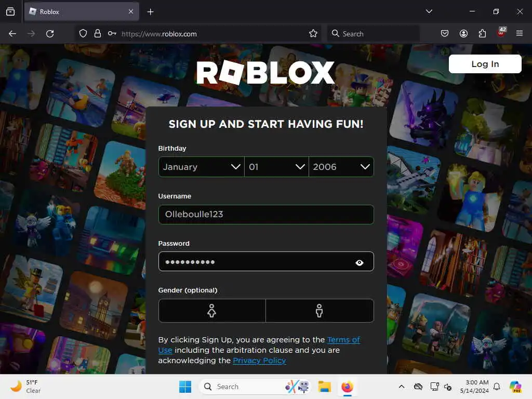Image resolution: width=532 pixels, height=399 pixels.
Task: Go forward with the forward arrow
Action: coord(31,34)
